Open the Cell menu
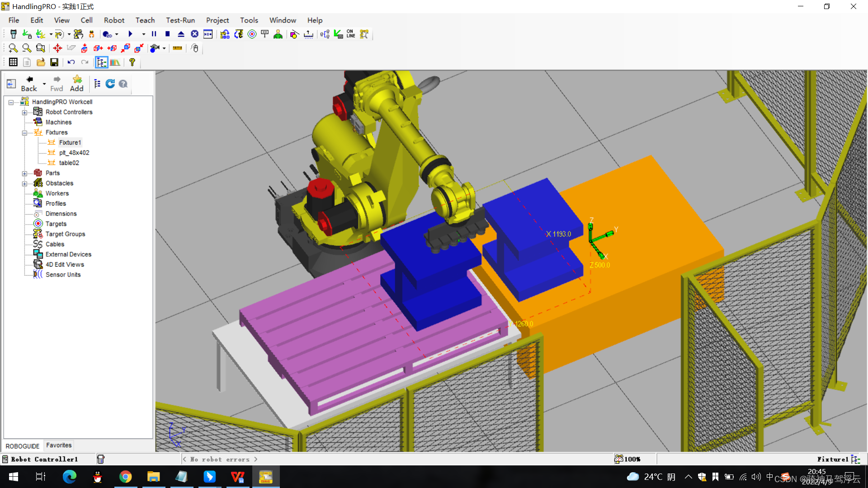868x488 pixels. [x=86, y=20]
